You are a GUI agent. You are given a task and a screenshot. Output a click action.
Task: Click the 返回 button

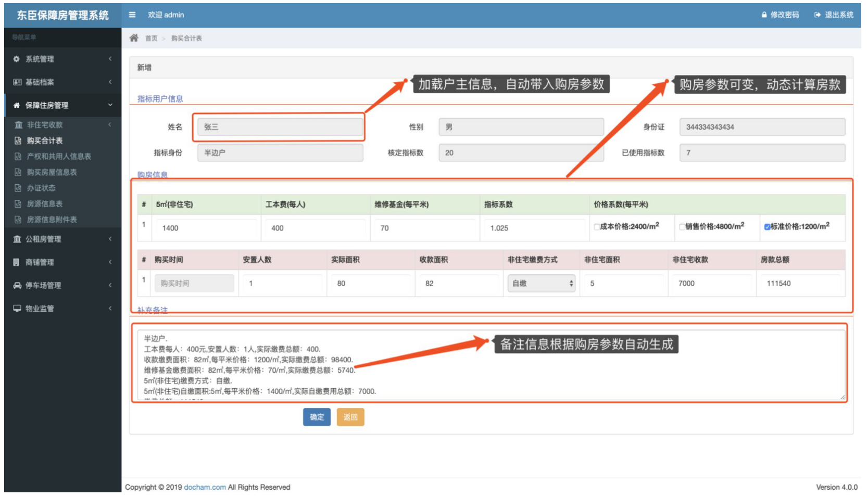(350, 417)
